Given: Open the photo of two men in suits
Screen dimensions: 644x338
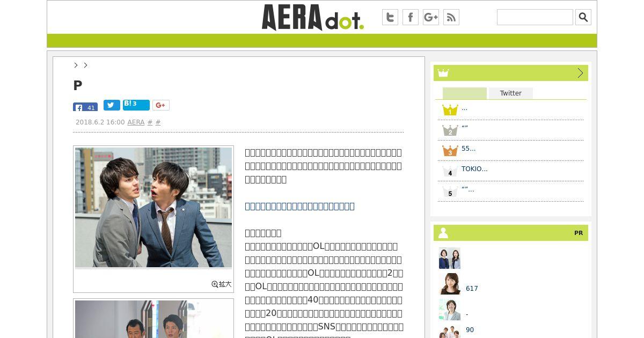Looking at the screenshot, I should pos(153,208).
